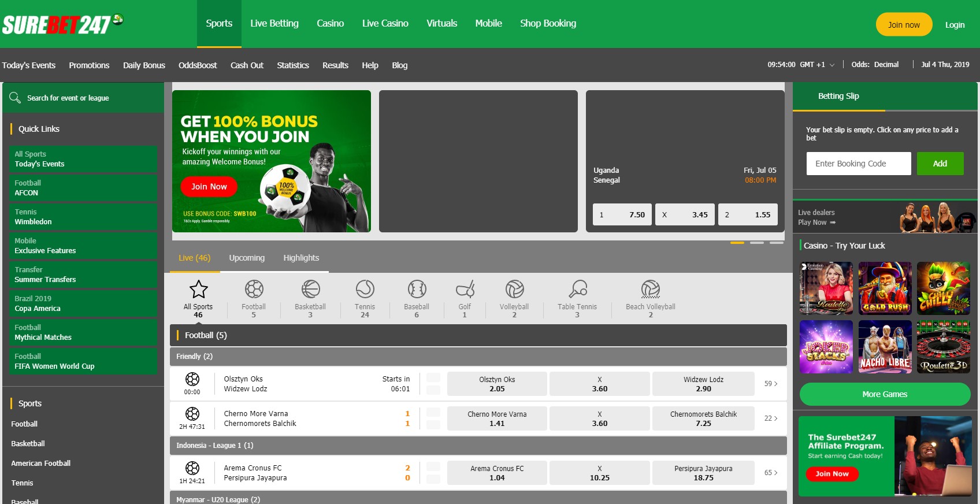The image size is (980, 504).
Task: Switch to Highlights events tab
Action: click(x=301, y=258)
